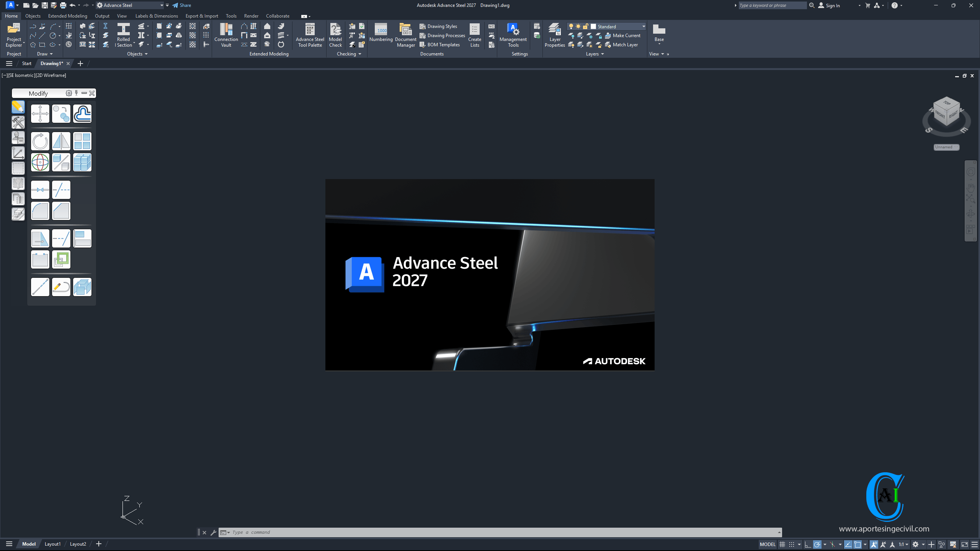The image size is (980, 551).
Task: Click the Make Current button
Action: click(x=622, y=36)
